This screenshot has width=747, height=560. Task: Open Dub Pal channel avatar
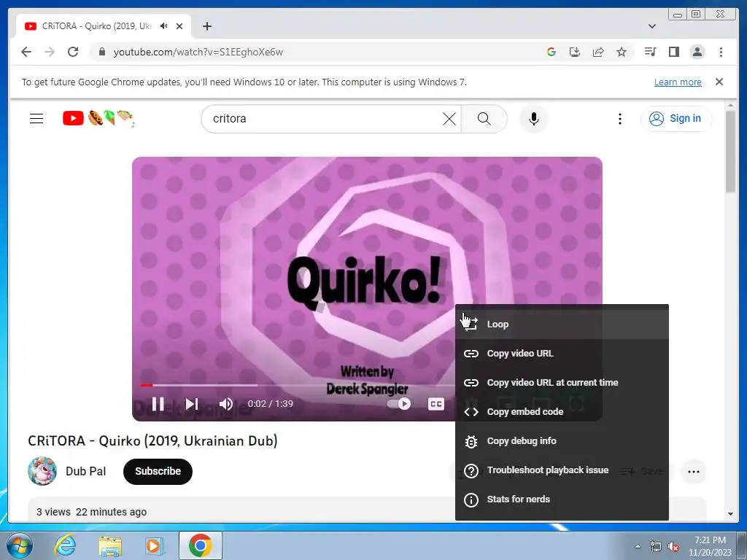pos(42,472)
